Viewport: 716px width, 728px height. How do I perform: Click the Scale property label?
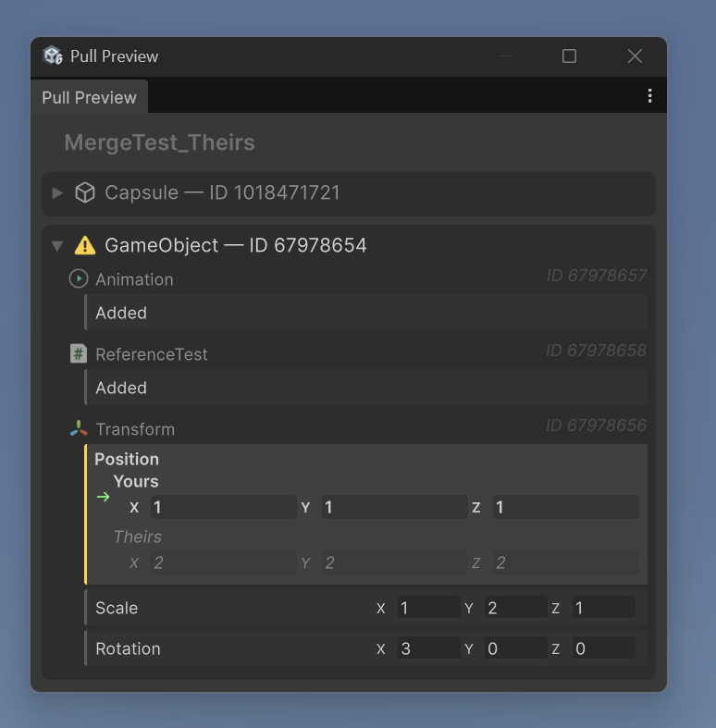(117, 608)
